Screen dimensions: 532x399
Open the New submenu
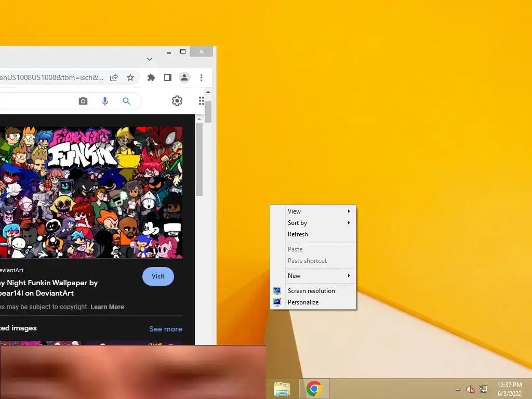pyautogui.click(x=313, y=276)
